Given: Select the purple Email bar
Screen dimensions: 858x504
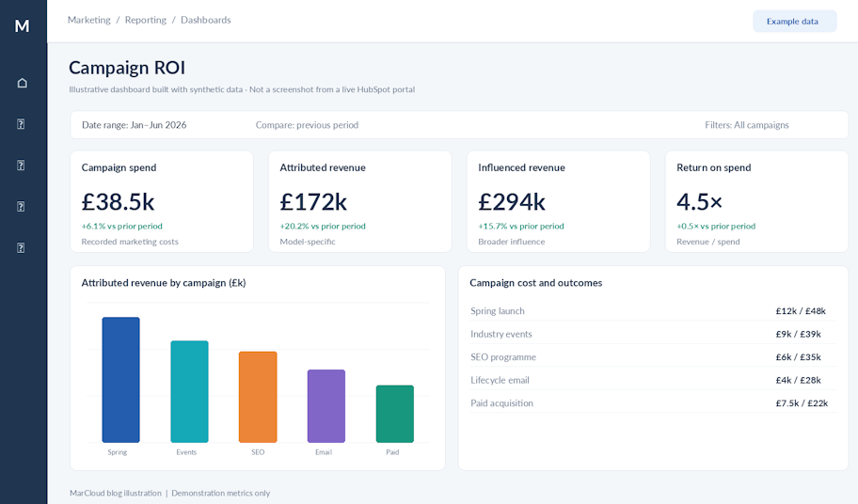Looking at the screenshot, I should pyautogui.click(x=326, y=405).
